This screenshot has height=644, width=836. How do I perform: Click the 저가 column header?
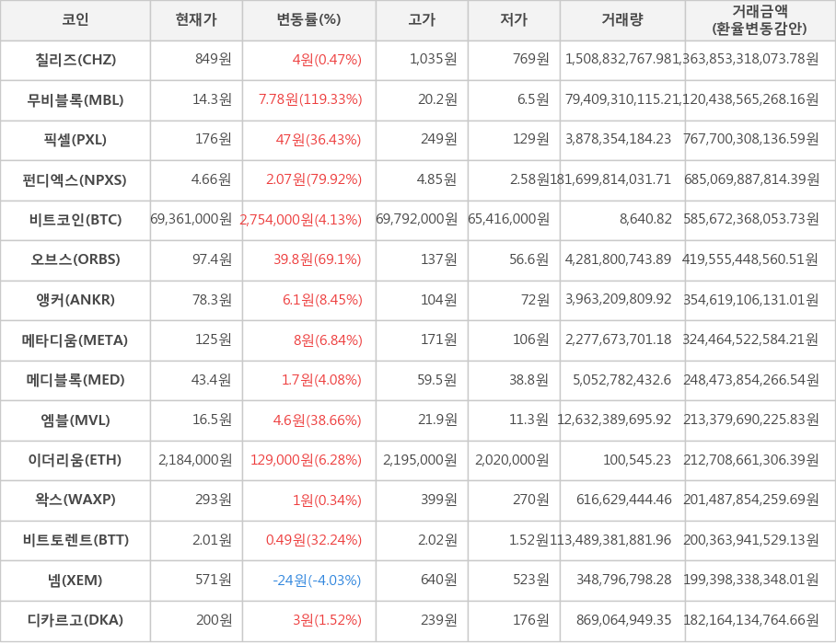point(514,19)
